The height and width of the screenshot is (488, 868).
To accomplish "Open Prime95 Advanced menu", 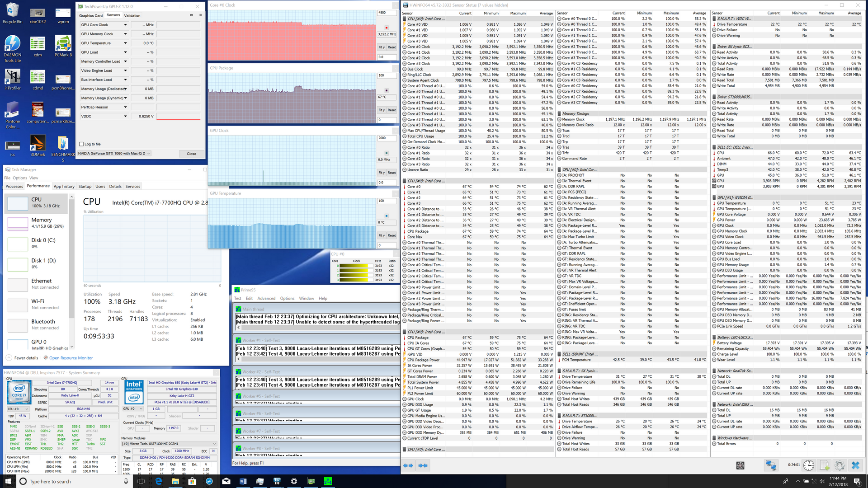I will pyautogui.click(x=266, y=298).
